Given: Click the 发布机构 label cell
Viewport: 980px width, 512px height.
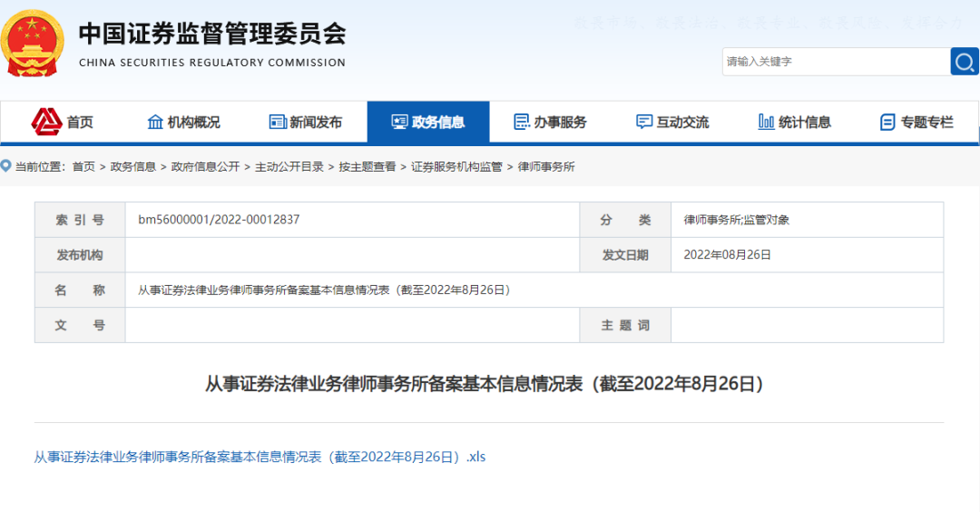Looking at the screenshot, I should [x=80, y=254].
